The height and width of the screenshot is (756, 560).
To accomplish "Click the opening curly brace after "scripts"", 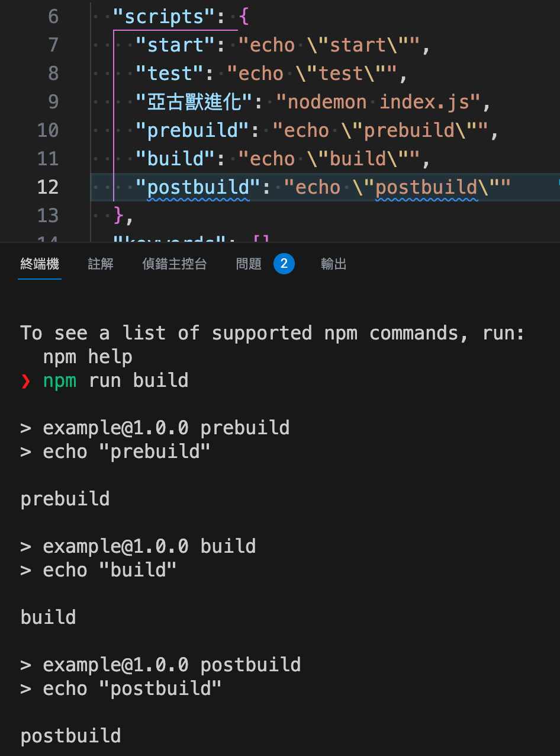I will pos(244,17).
